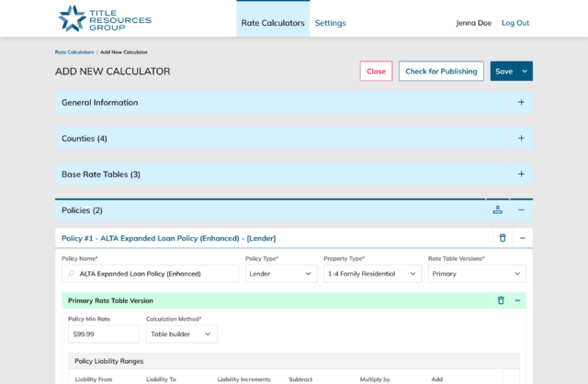
Task: Click the Policy Min Rate input field
Action: (101, 334)
